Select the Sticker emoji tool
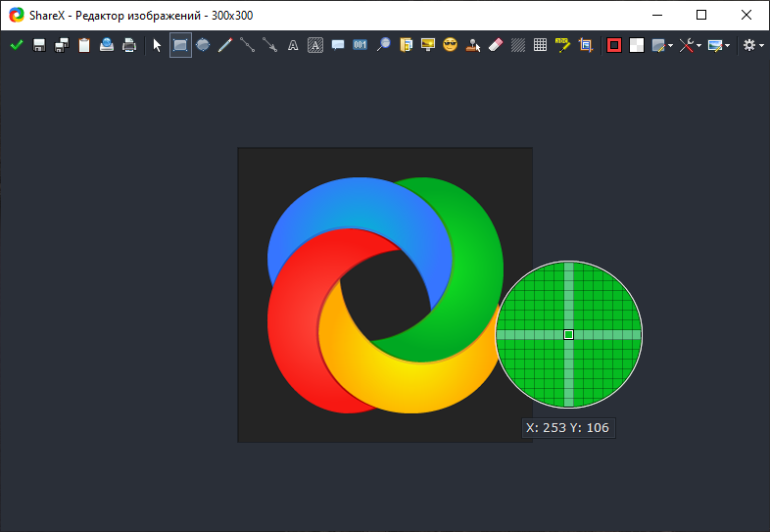This screenshot has width=770, height=532. (x=451, y=45)
